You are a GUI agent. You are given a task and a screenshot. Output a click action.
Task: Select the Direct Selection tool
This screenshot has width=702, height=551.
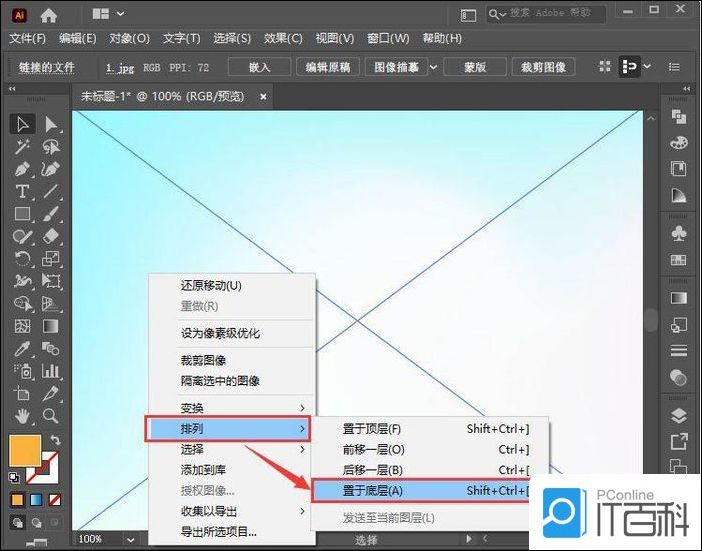[x=51, y=124]
